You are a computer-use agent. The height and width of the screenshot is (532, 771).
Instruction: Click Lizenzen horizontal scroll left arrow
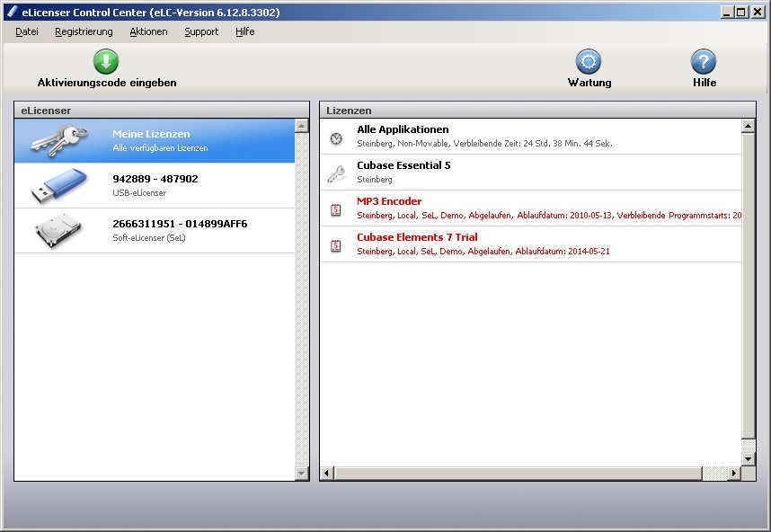[326, 473]
